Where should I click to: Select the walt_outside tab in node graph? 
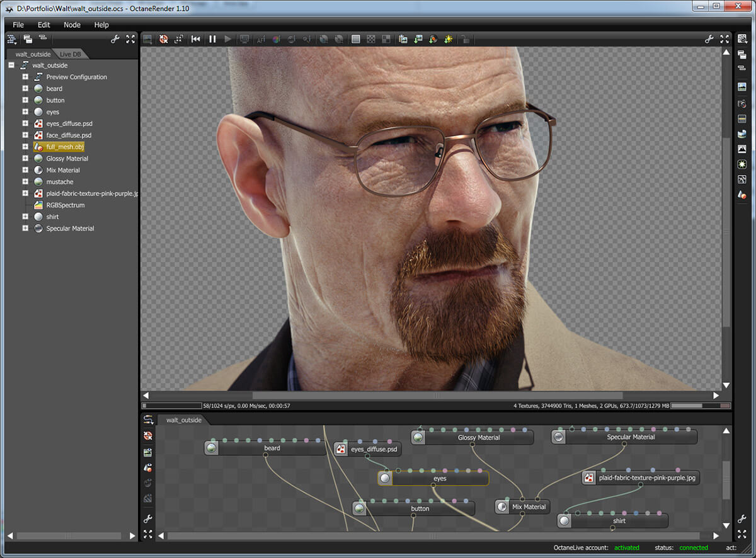(183, 419)
